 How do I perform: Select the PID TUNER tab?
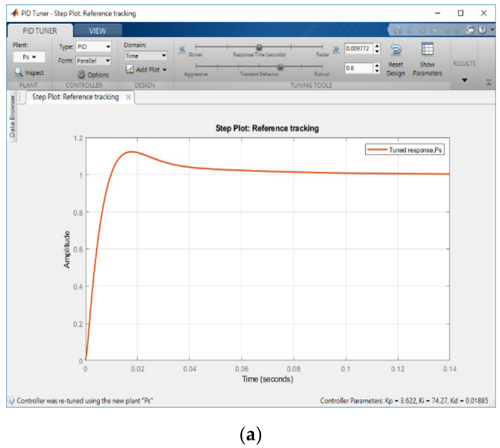pos(40,31)
